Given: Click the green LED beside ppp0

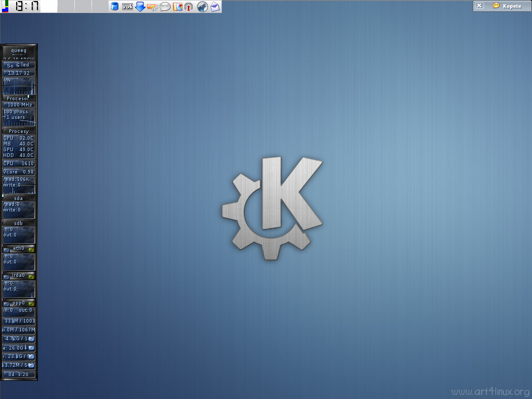Looking at the screenshot, I should point(31,304).
